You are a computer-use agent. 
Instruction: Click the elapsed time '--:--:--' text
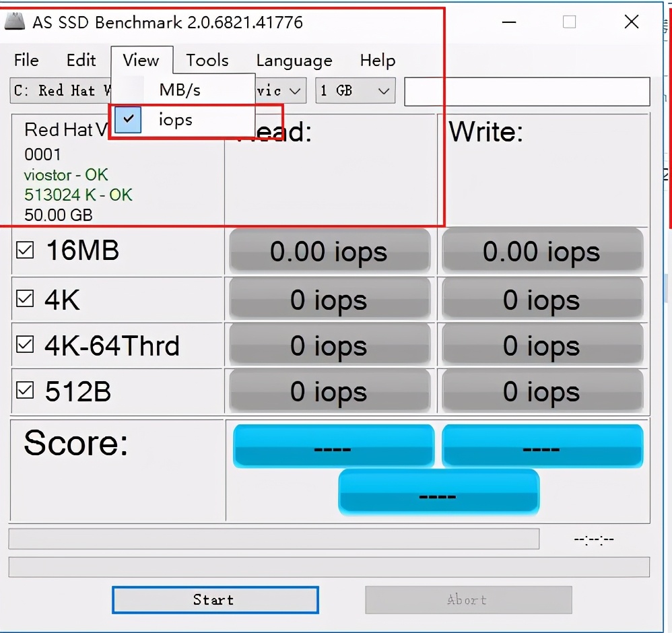[594, 539]
